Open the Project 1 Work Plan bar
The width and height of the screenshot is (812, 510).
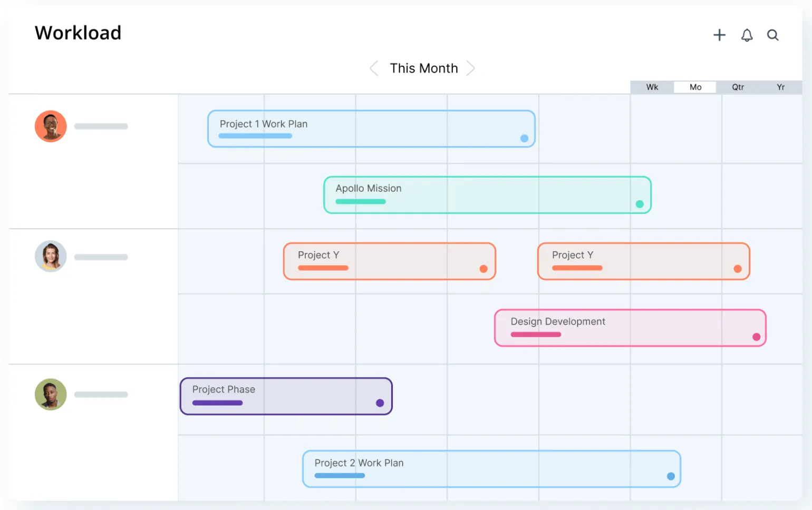[372, 129]
